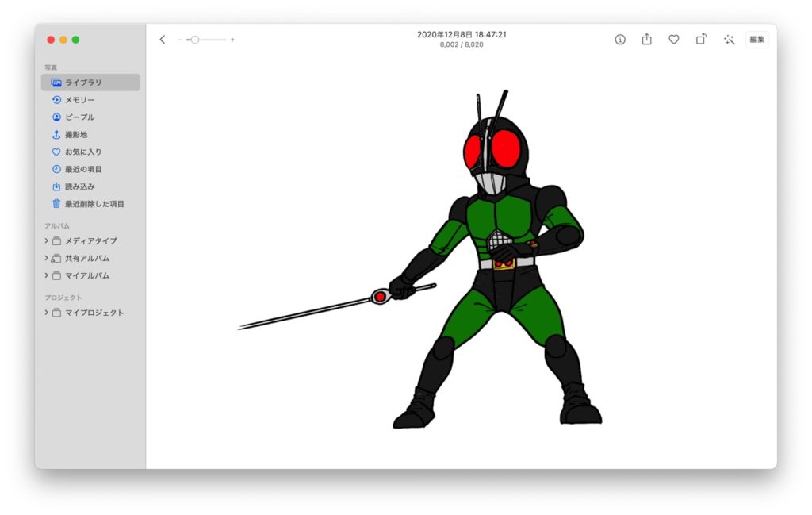Viewport: 812px width, 515px height.
Task: Click the displayed Kamen Rider illustration
Action: point(419,259)
